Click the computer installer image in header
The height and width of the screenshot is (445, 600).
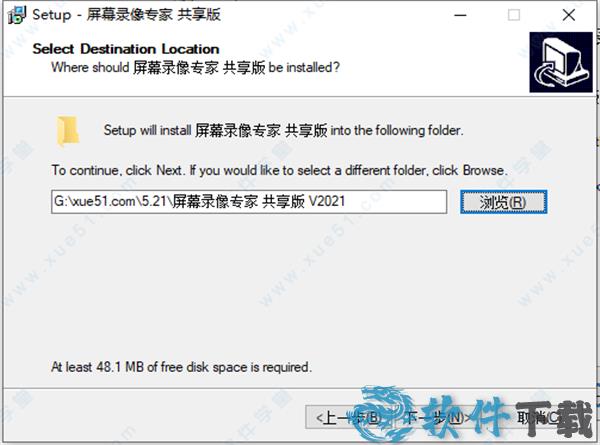(561, 62)
